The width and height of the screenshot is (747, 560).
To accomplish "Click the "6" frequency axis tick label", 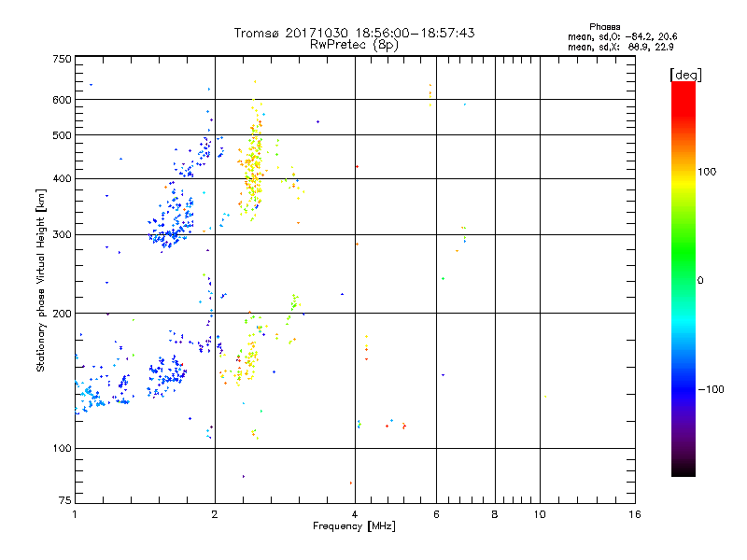I will pyautogui.click(x=436, y=514).
